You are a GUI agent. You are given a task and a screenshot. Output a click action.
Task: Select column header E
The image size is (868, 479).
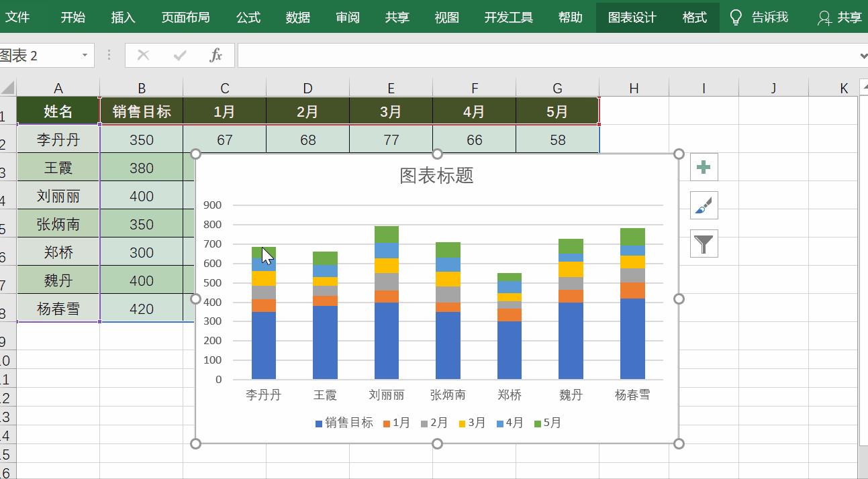coord(391,87)
